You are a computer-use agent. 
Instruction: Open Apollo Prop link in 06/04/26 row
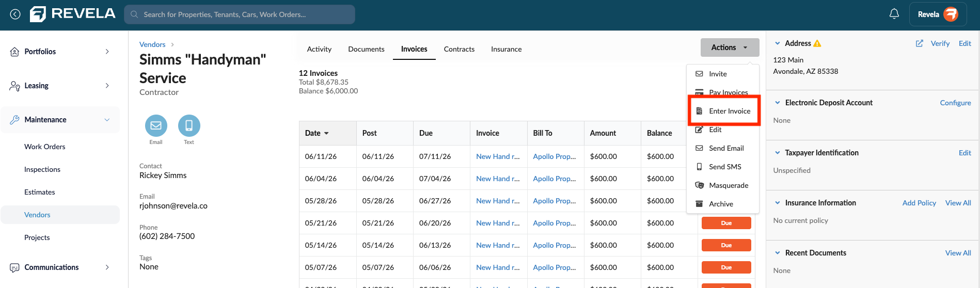tap(554, 179)
